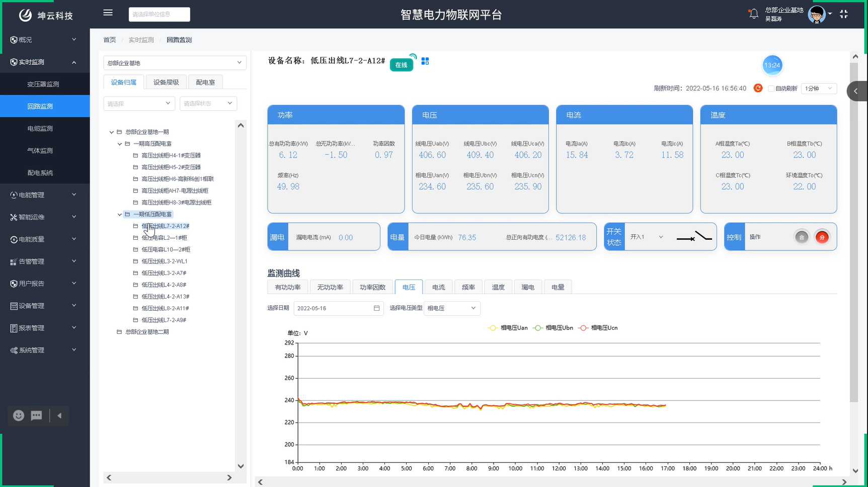This screenshot has height=487, width=868.
Task: Click the 2022-05-16 date input
Action: pos(339,308)
